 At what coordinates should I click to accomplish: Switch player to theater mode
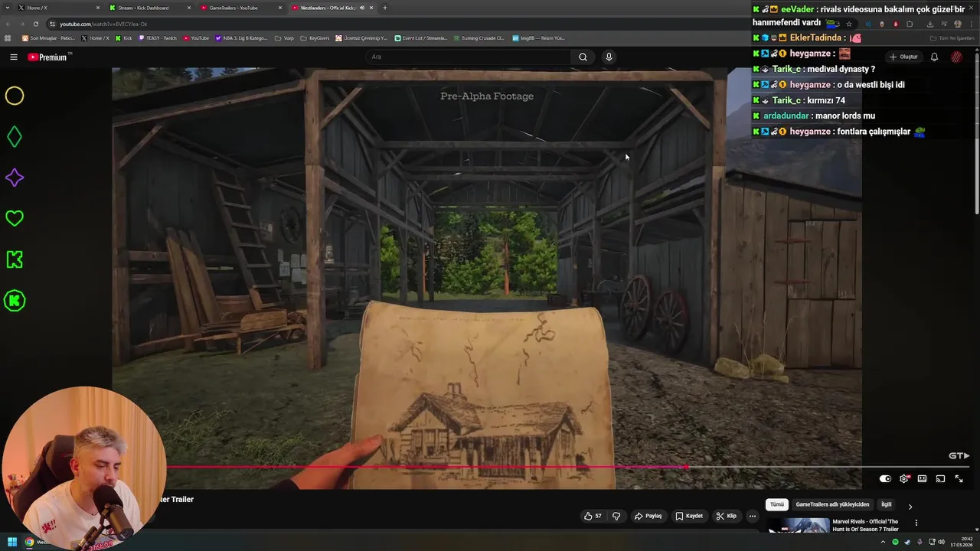click(x=922, y=479)
